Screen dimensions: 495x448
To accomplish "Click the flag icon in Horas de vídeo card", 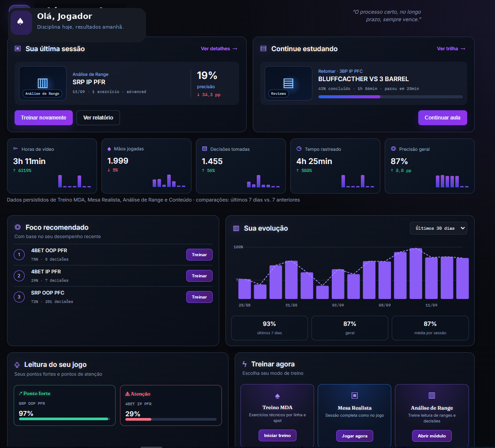I will [x=15, y=149].
